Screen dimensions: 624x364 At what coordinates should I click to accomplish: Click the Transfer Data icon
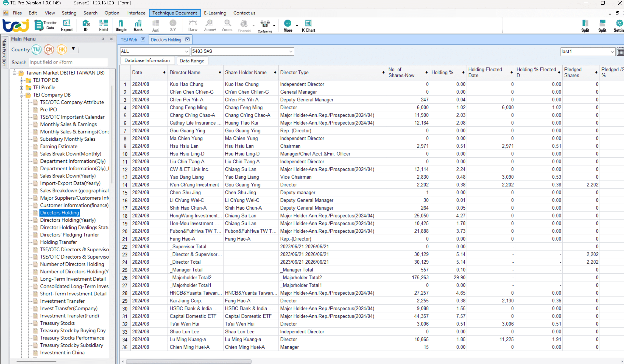pos(45,25)
